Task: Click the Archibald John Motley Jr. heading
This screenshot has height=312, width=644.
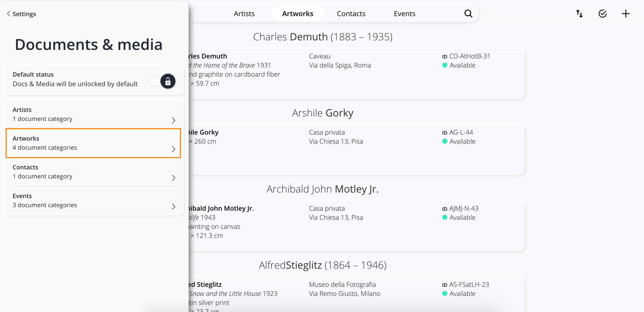Action: [x=323, y=189]
